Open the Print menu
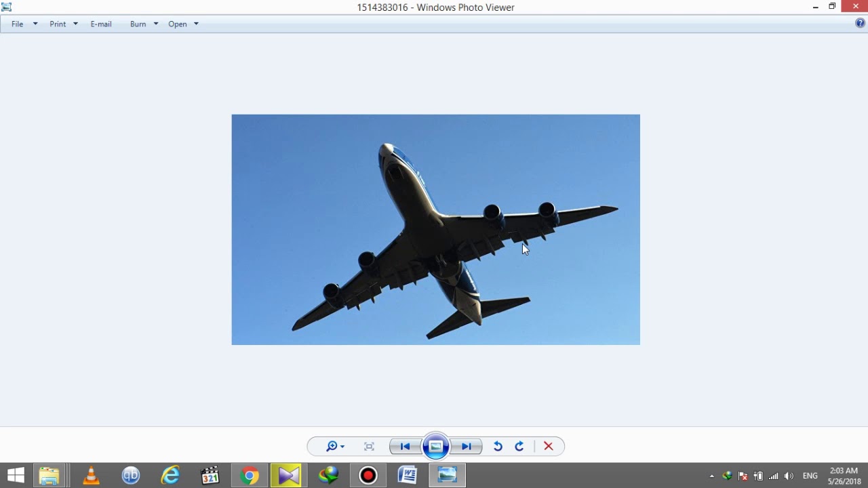868x488 pixels. [58, 24]
